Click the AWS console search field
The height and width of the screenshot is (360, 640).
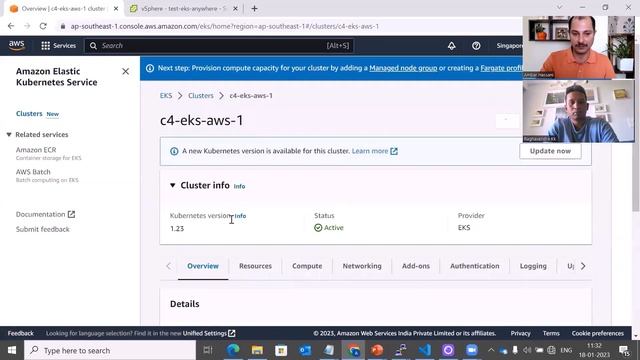[x=219, y=46]
